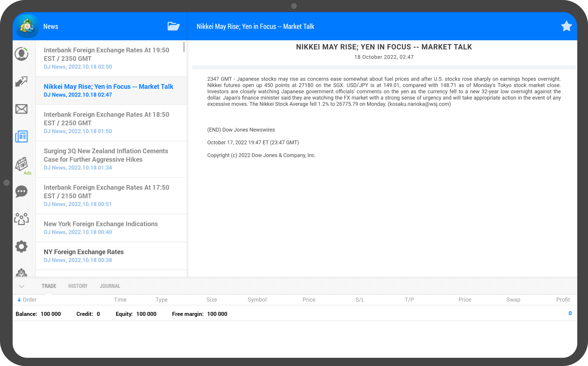The image size is (588, 366).
Task: Click the Credit value 0
Action: 98,314
